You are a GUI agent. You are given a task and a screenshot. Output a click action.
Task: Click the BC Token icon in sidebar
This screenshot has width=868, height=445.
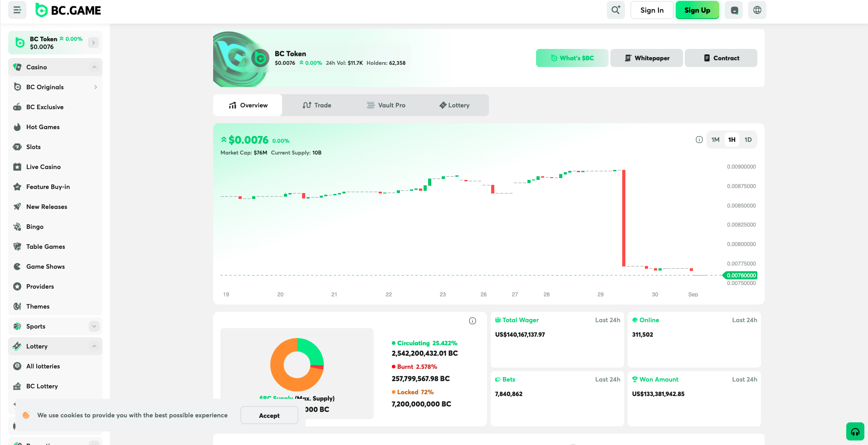click(x=20, y=43)
